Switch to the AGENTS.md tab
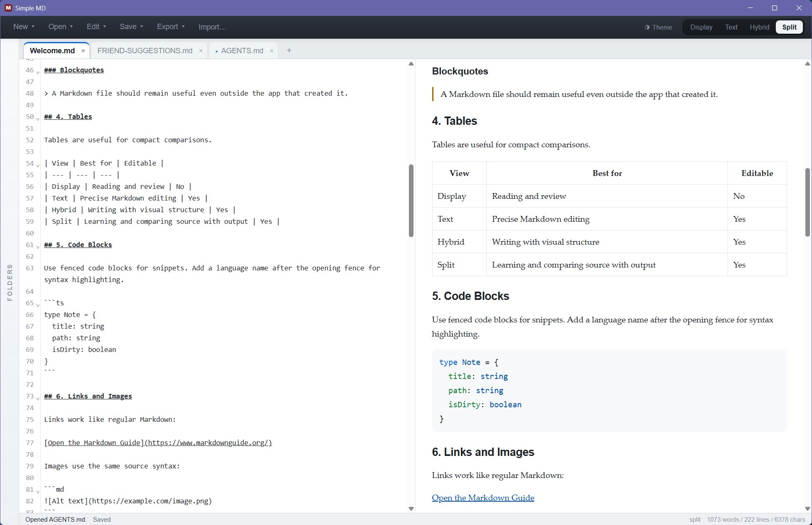 [x=242, y=51]
